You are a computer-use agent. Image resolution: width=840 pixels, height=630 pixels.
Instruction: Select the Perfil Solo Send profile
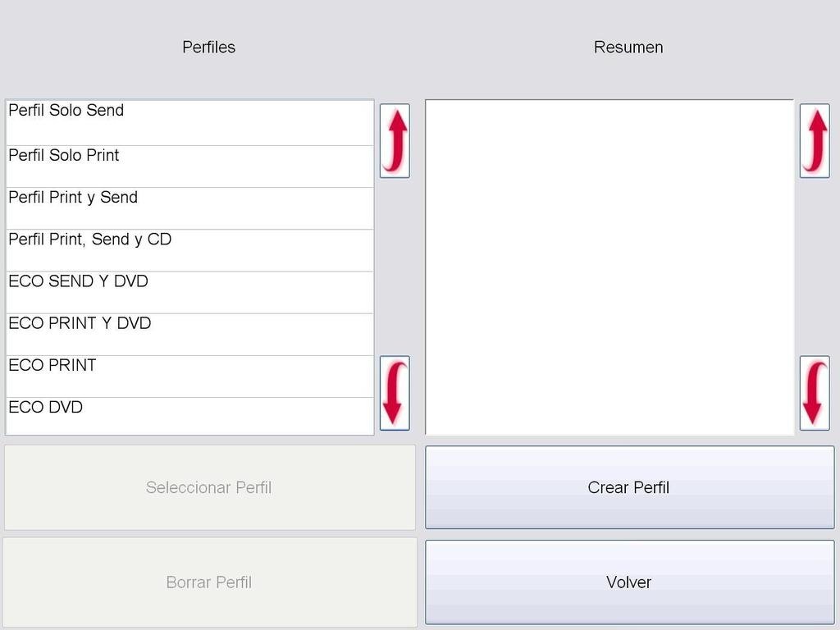[189, 123]
